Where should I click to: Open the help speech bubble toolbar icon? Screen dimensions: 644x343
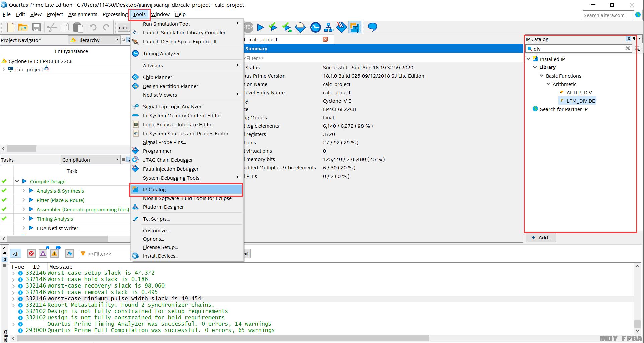tap(372, 27)
